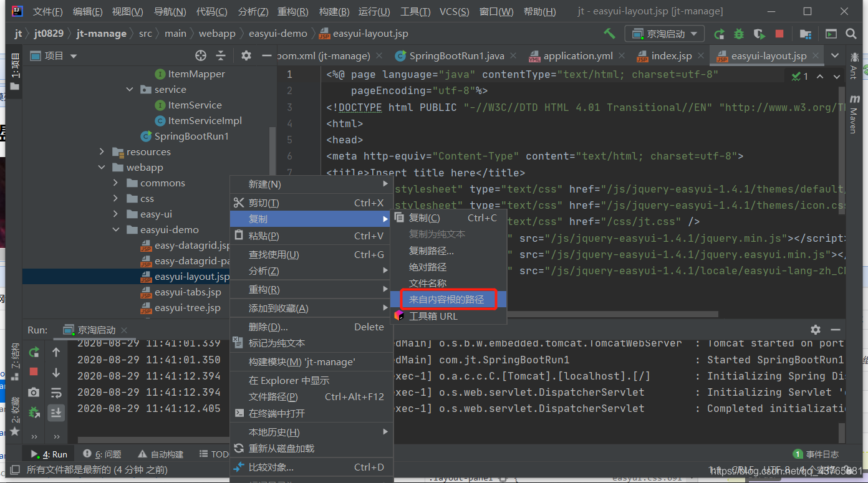Image resolution: width=868 pixels, height=483 pixels.
Task: Choose 重新从磁盘加载 in context menu
Action: point(311,448)
